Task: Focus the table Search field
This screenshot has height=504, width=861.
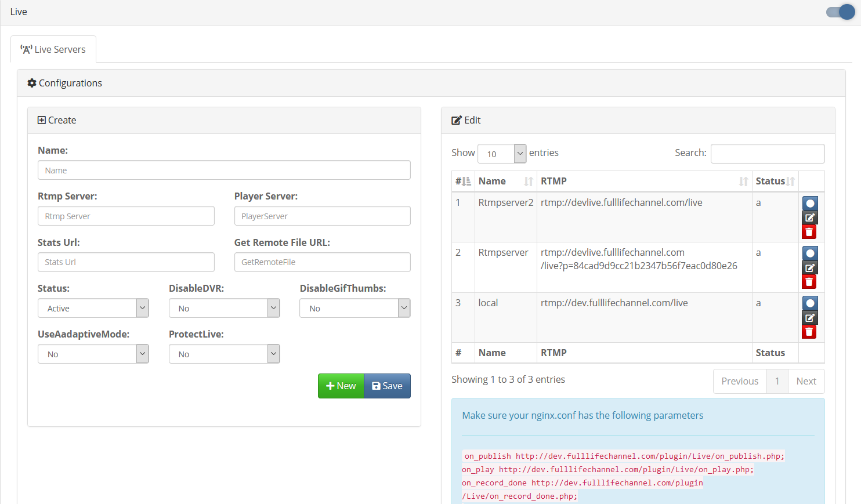Action: 768,154
